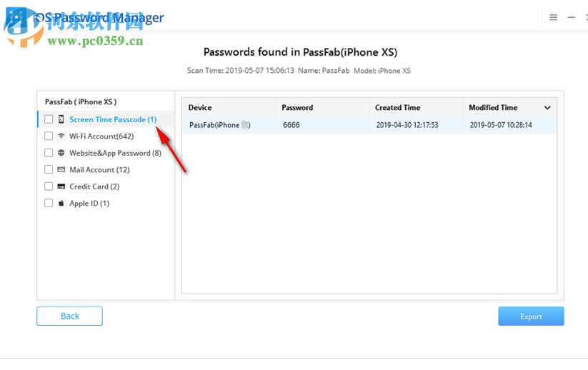Screen dimensions: 588x370
Task: Tick the Screen Time Passcode checkbox
Action: 49,119
